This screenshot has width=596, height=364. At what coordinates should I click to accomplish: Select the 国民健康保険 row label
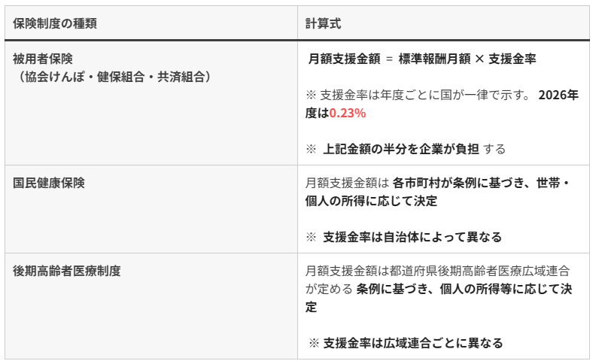coord(48,183)
